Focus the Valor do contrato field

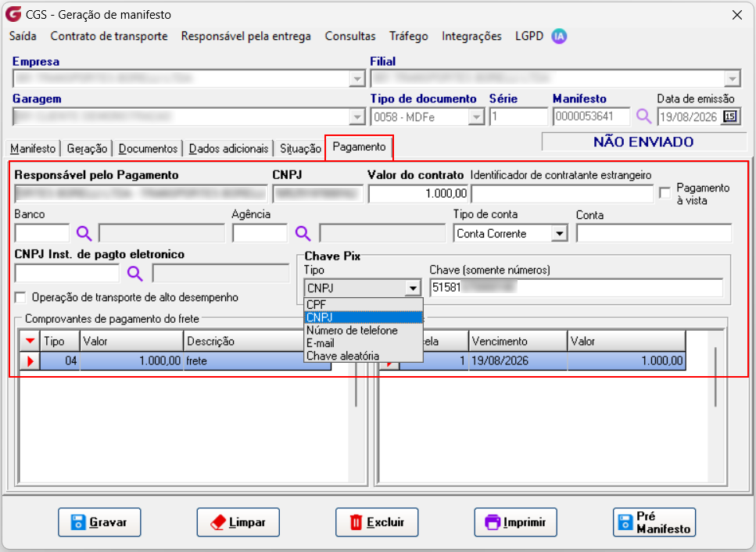click(418, 194)
